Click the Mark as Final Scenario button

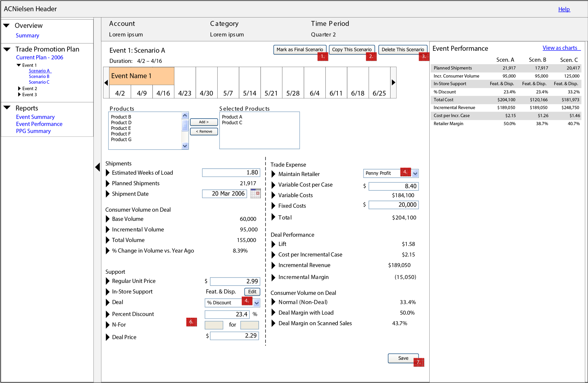300,49
